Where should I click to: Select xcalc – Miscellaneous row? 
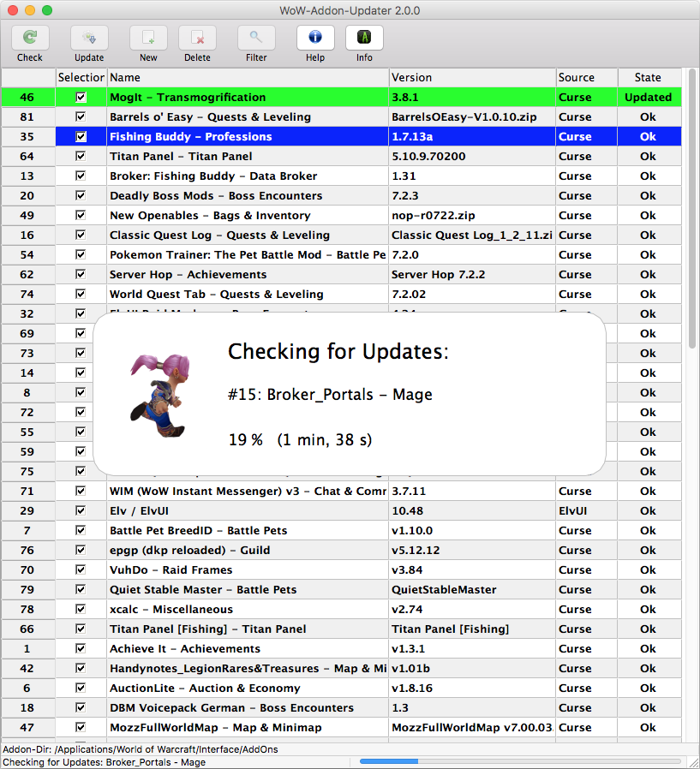(341, 609)
